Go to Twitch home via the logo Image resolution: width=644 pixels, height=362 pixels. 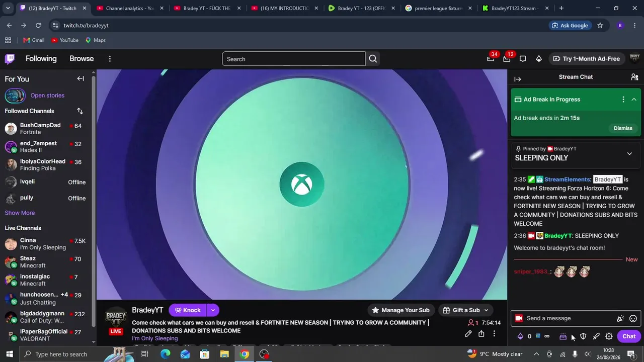(10, 59)
